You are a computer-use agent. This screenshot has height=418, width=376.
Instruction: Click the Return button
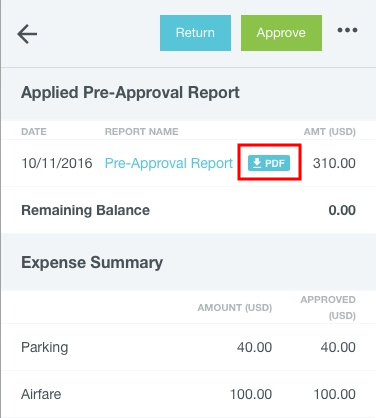pos(195,33)
